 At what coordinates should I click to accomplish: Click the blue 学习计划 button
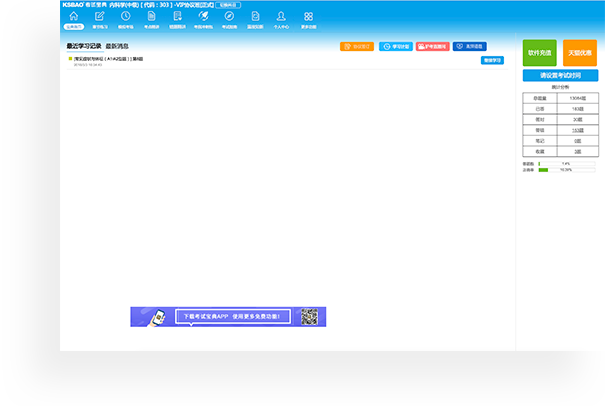click(x=395, y=46)
